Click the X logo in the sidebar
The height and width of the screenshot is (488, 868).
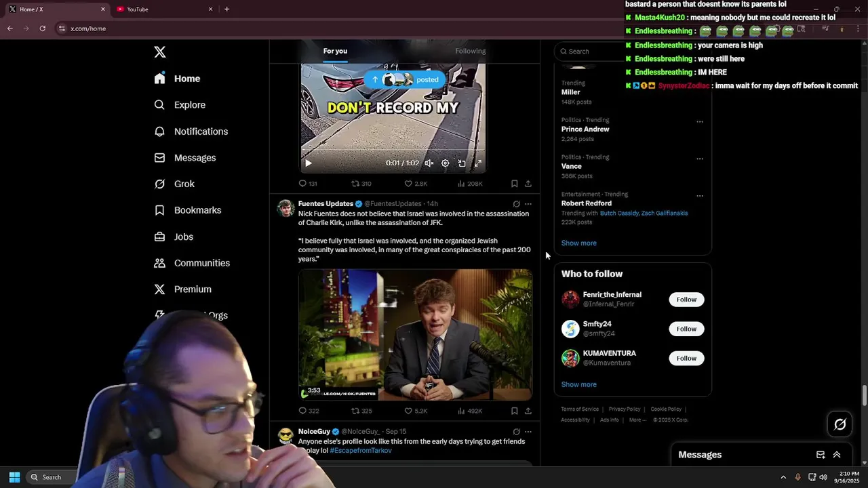160,52
